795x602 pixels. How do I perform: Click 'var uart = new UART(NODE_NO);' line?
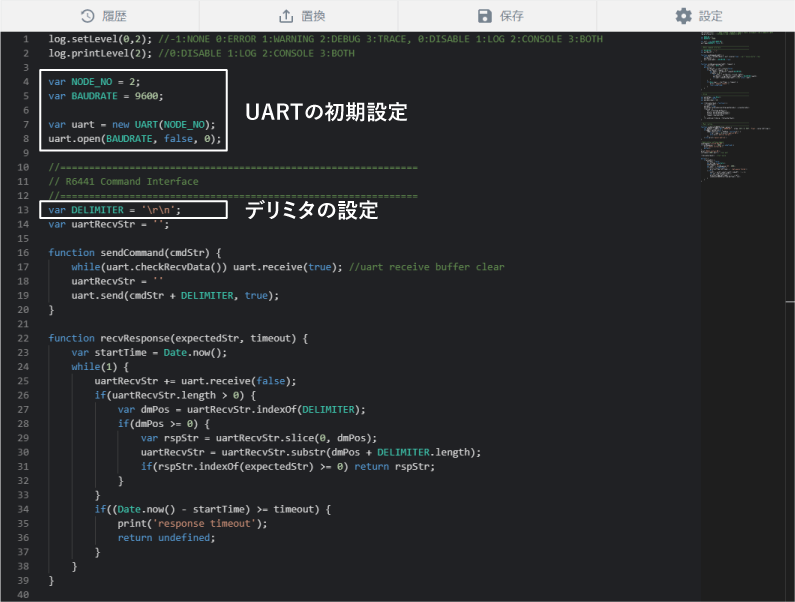click(x=132, y=124)
